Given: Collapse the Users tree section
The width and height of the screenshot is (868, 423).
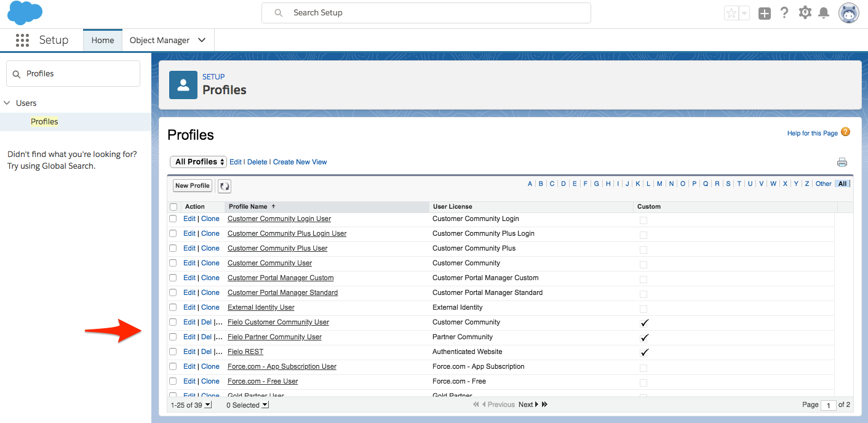Looking at the screenshot, I should 7,103.
